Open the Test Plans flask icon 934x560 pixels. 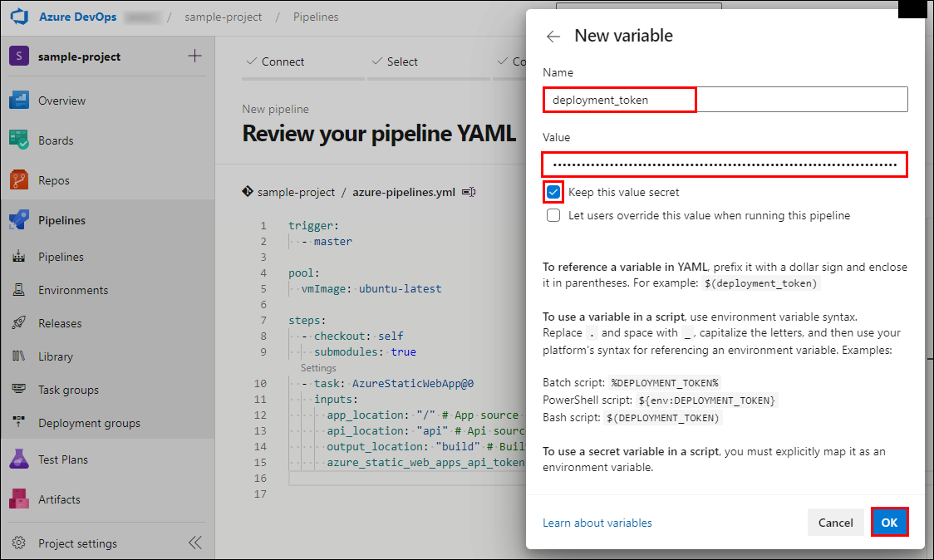point(19,459)
